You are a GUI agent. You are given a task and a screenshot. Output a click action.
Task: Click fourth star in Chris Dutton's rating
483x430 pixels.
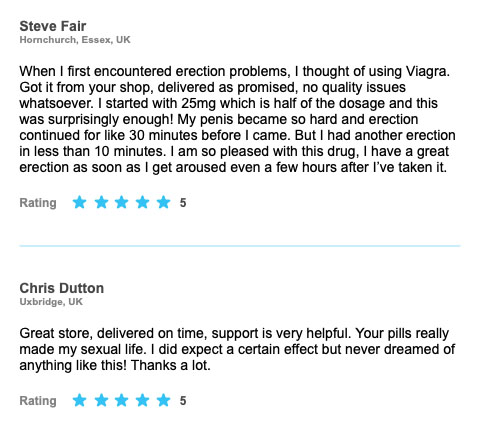click(x=142, y=400)
